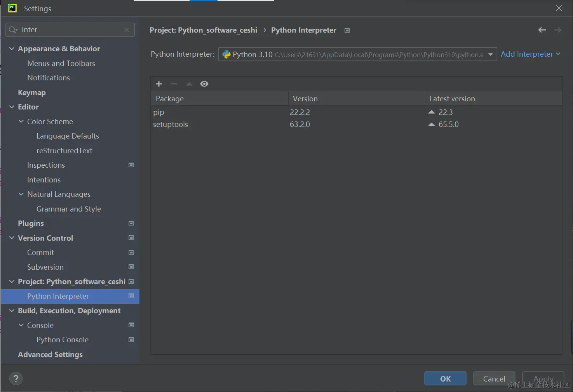The height and width of the screenshot is (392, 573).
Task: Sort by the Package column header
Action: [219, 99]
